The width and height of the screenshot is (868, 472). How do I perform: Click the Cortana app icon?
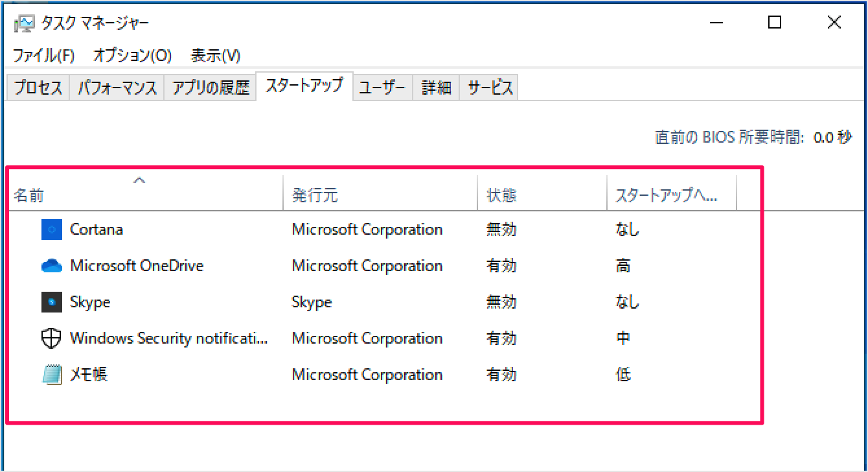(x=51, y=230)
